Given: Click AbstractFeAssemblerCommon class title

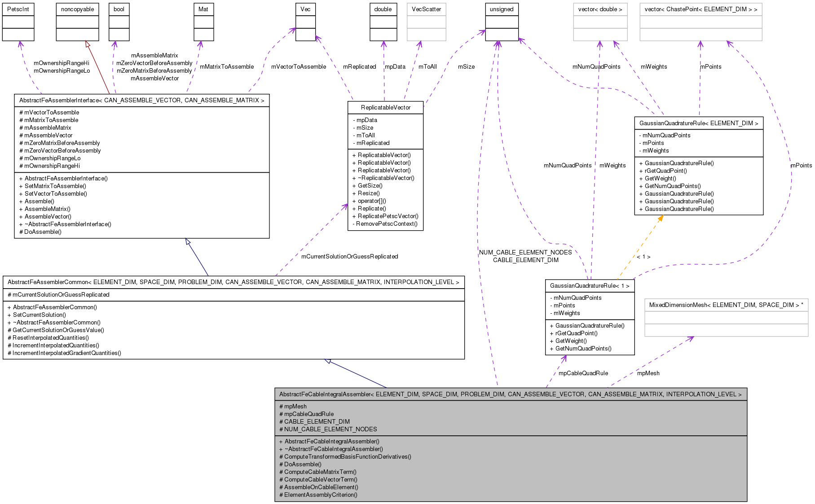Looking at the screenshot, I should [233, 282].
